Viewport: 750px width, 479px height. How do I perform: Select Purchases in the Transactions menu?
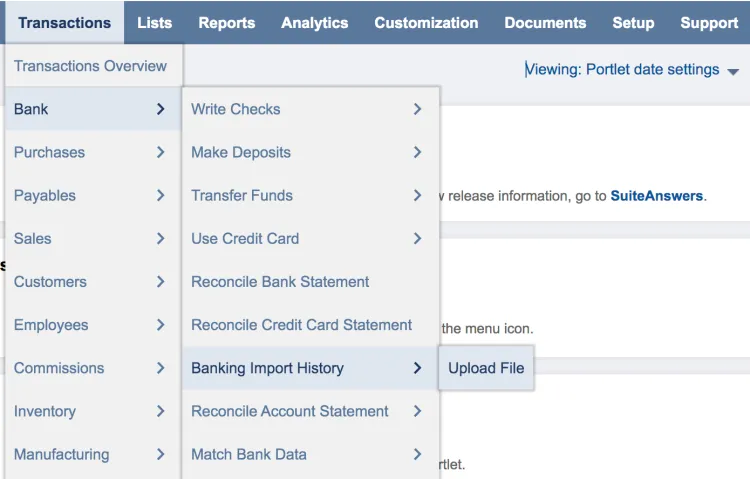point(93,152)
